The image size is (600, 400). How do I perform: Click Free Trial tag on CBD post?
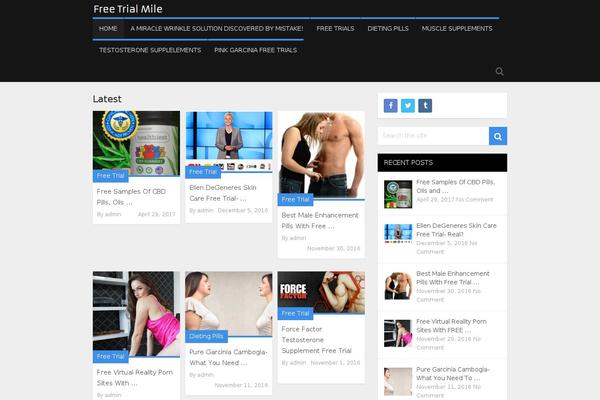111,176
